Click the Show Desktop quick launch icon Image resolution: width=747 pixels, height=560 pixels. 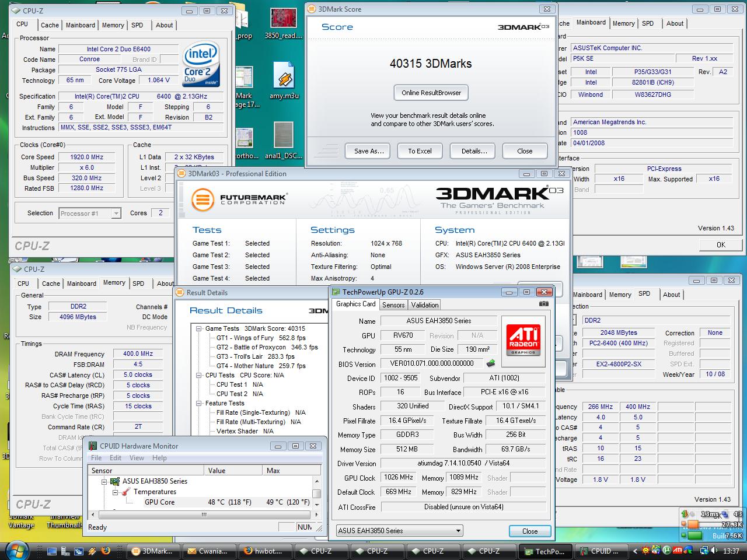pos(52,551)
